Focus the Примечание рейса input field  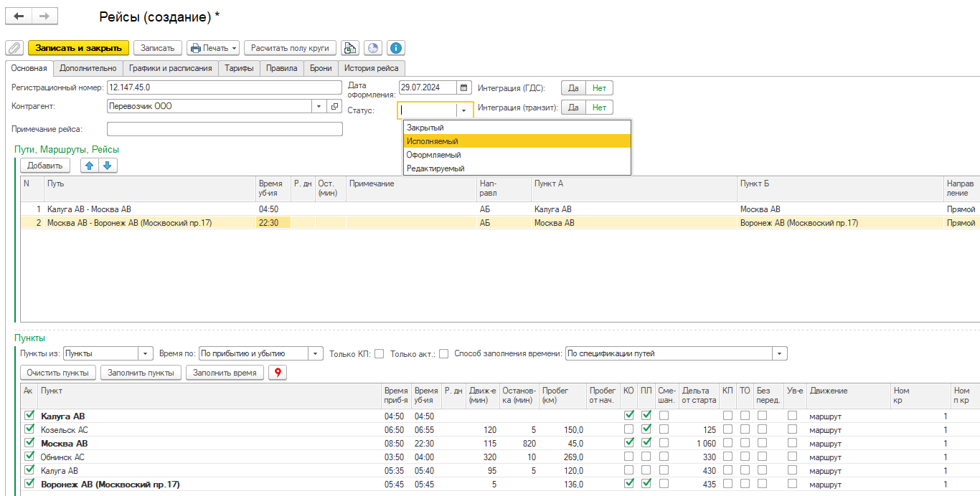coord(225,129)
